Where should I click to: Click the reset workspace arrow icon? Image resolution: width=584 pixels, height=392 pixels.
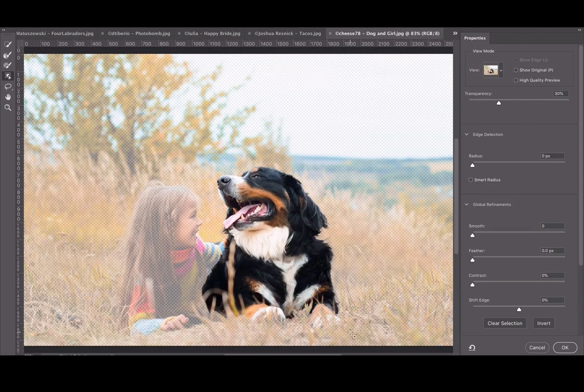pos(472,348)
